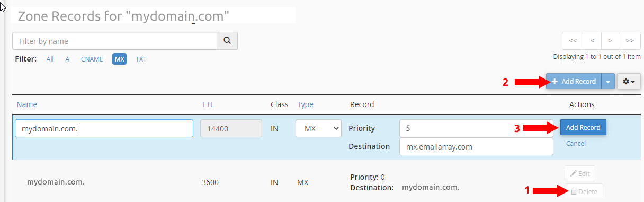Sort by Name column header
The height and width of the screenshot is (202, 644).
click(x=26, y=104)
